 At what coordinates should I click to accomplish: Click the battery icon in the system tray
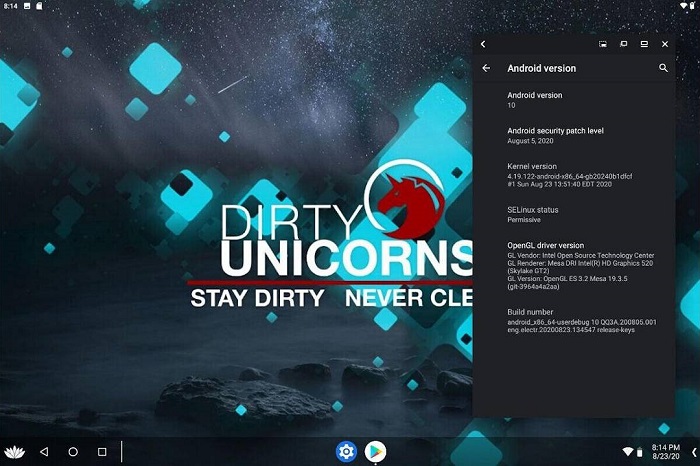[640, 452]
